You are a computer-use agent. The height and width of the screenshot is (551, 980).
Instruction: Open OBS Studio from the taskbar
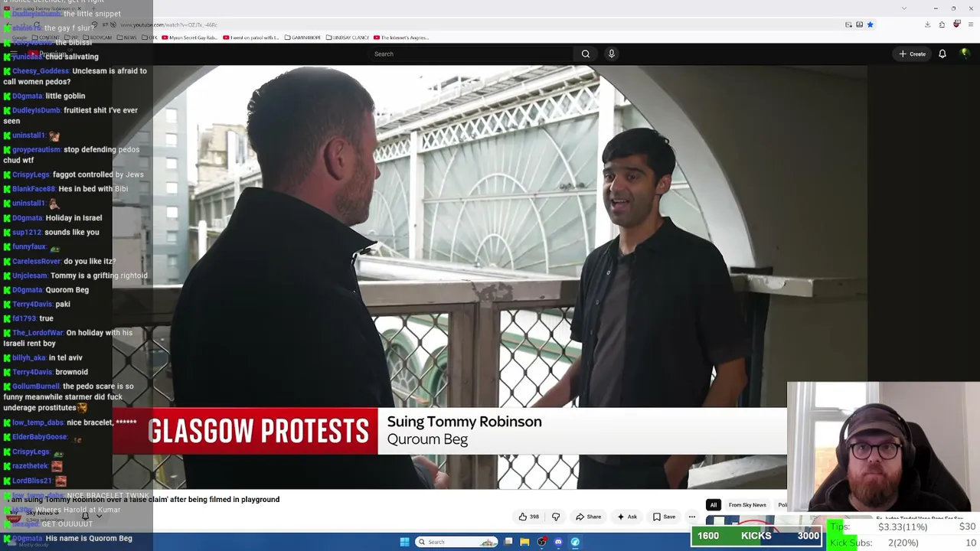coord(542,542)
